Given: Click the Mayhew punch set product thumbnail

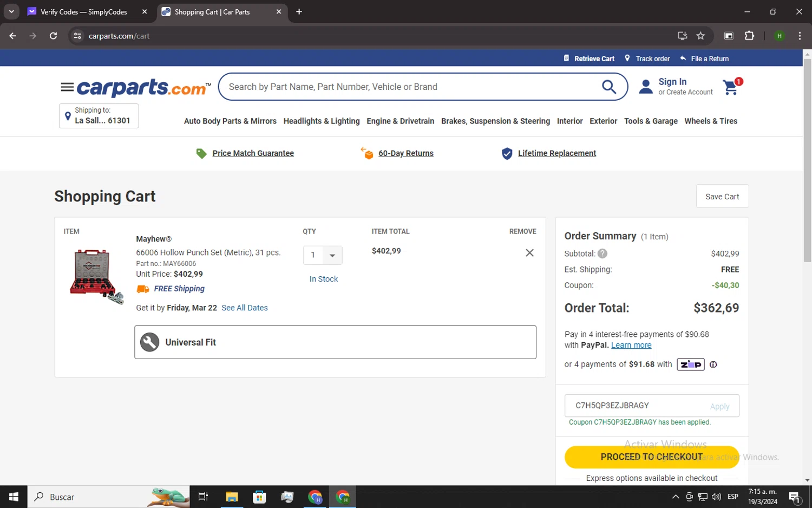Looking at the screenshot, I should pyautogui.click(x=96, y=277).
